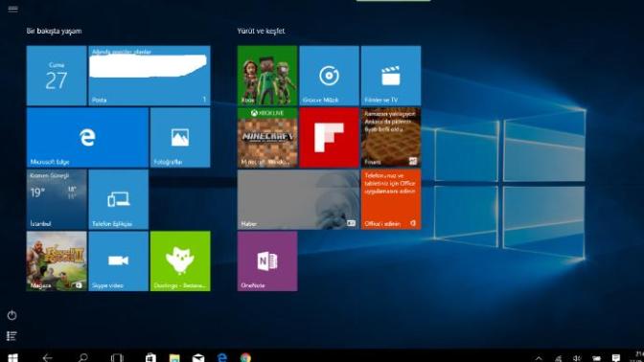Open the Task View button
This screenshot has width=644, height=362.
[x=117, y=358]
